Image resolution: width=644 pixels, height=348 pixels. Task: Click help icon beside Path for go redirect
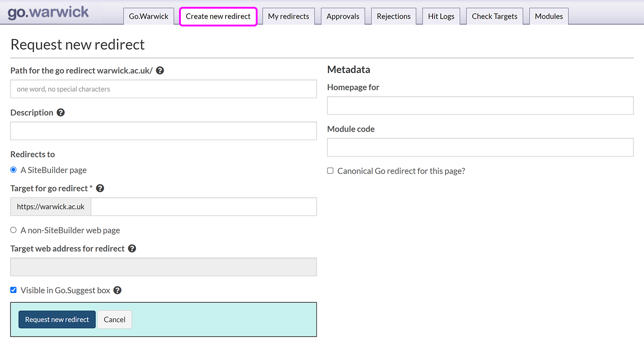pyautogui.click(x=160, y=71)
